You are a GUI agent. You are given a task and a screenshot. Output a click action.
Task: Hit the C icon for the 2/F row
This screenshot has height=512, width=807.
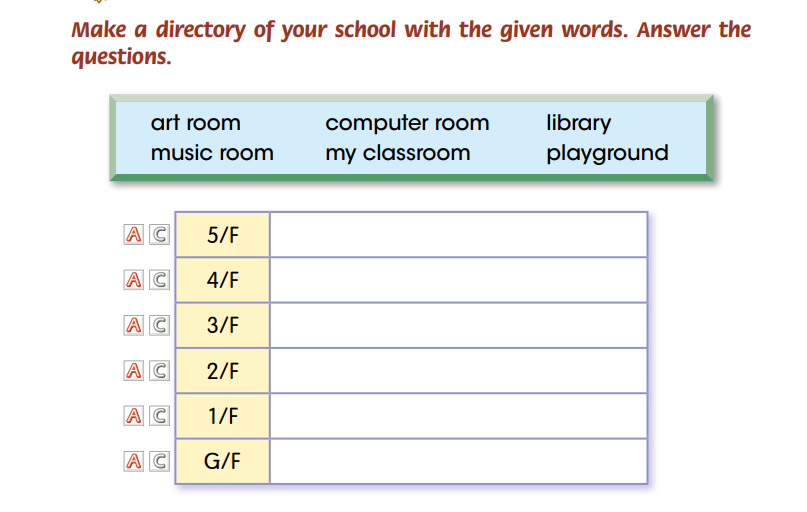158,371
